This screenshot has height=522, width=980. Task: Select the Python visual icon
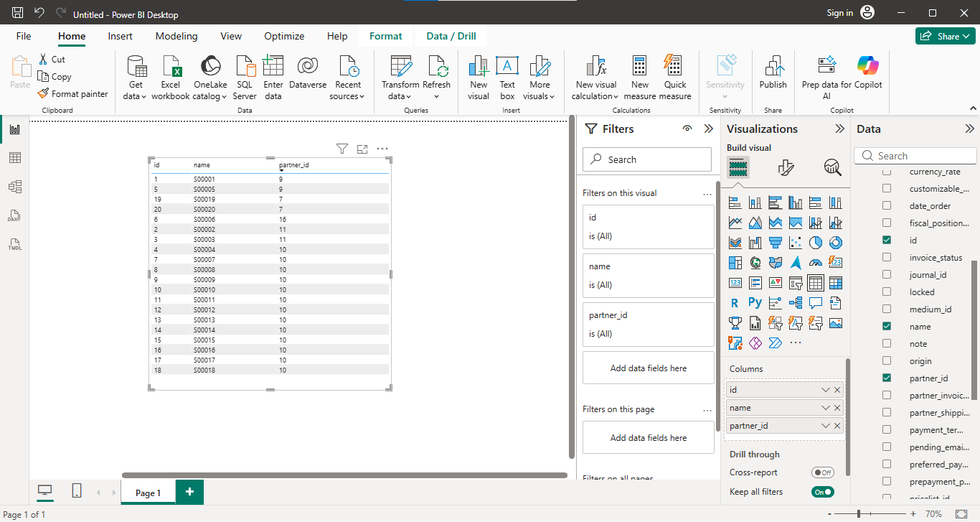pyautogui.click(x=755, y=303)
